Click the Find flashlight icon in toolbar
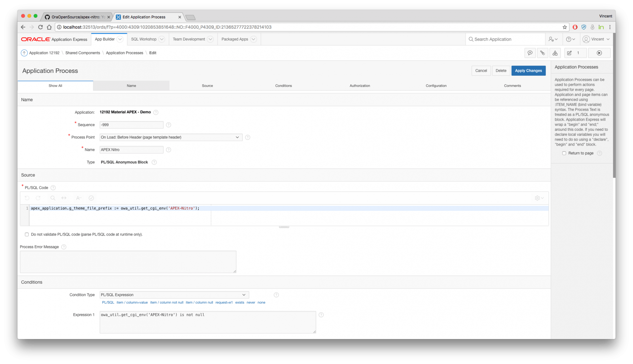This screenshot has height=364, width=633. (x=542, y=53)
